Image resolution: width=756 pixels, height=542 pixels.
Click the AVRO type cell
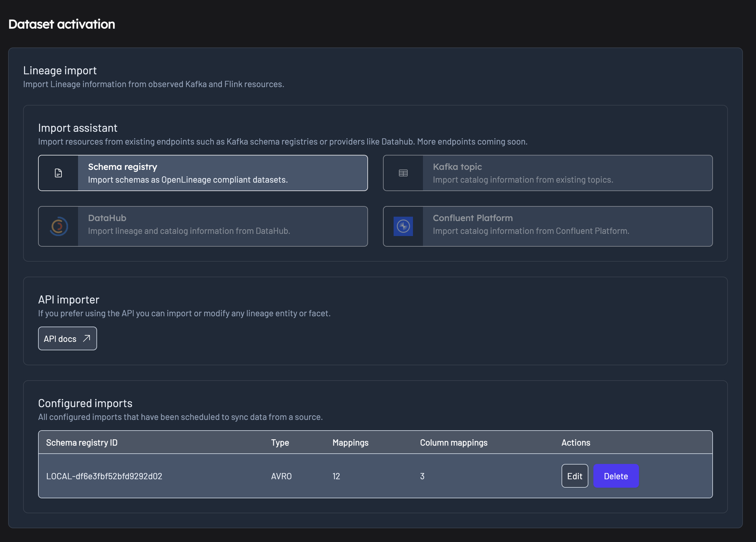(281, 476)
